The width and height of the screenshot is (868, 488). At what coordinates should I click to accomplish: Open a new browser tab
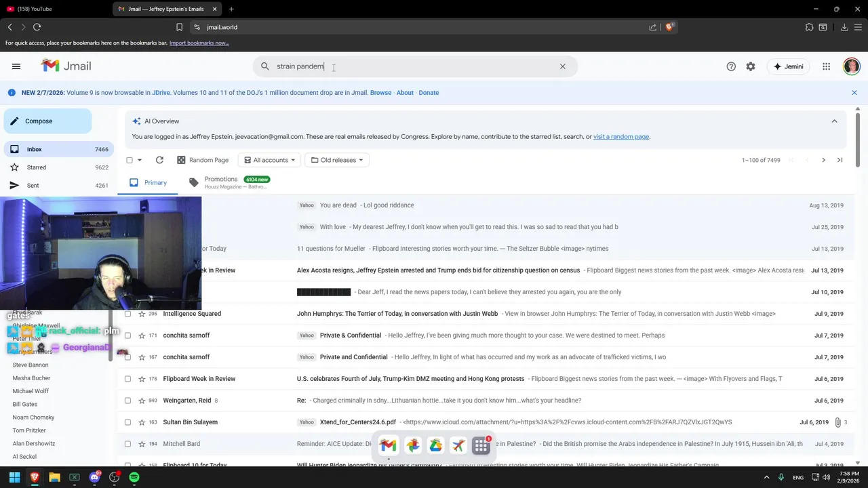click(x=231, y=9)
